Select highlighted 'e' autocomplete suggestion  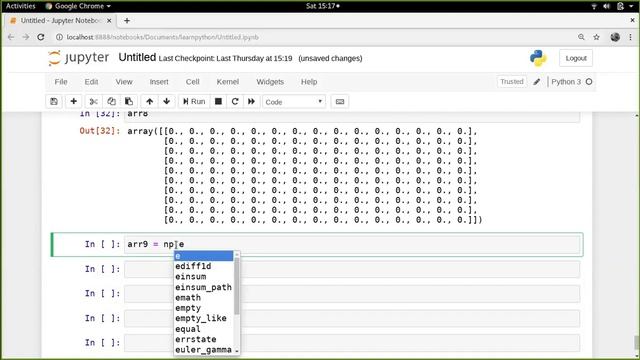(x=203, y=256)
